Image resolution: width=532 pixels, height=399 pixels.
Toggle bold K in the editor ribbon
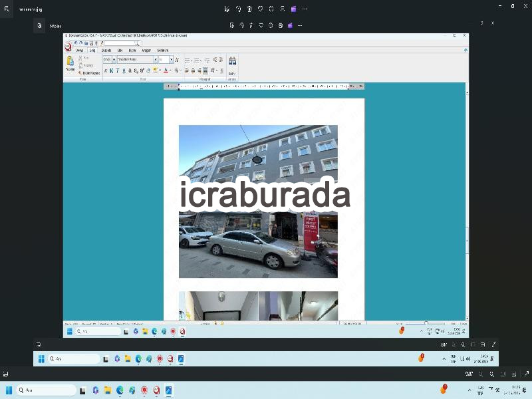pos(111,70)
